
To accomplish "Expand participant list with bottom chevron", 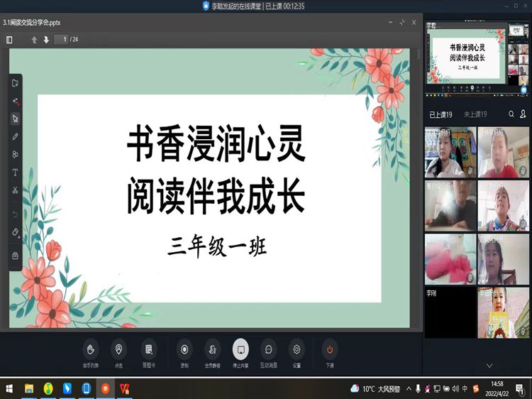I will click(x=489, y=365).
